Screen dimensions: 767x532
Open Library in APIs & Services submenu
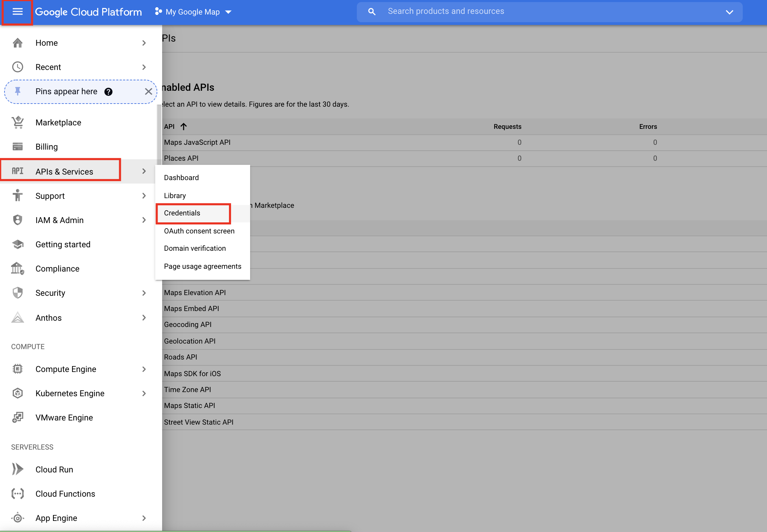175,196
